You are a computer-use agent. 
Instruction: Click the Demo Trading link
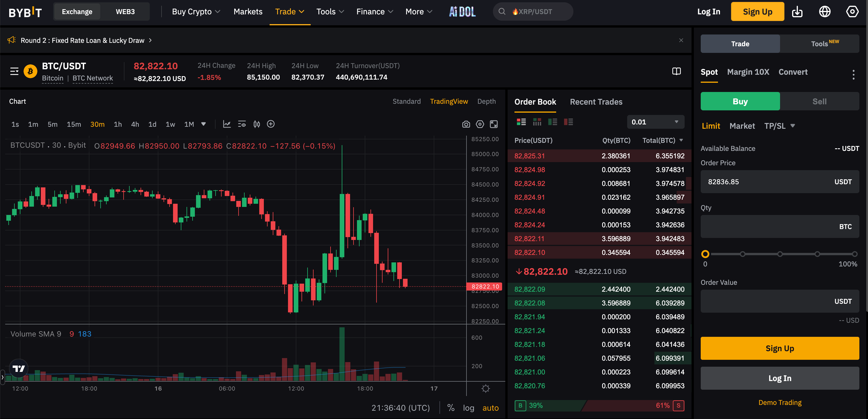780,403
